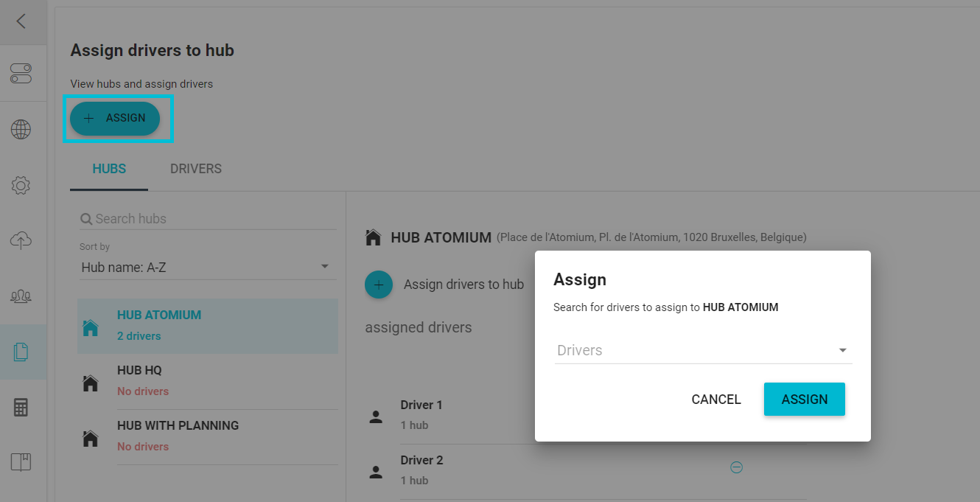Click 'No drivers' under HUB HQ
Image resolution: width=980 pixels, height=502 pixels.
[143, 391]
